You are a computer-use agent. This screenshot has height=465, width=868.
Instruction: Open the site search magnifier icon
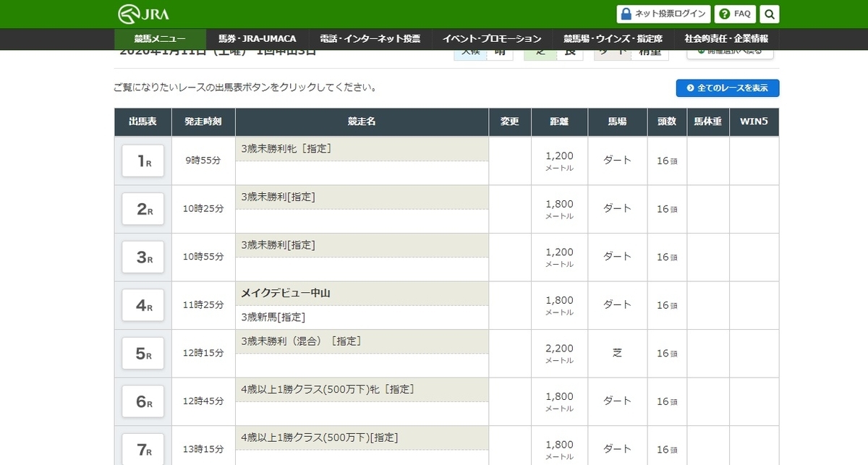[770, 14]
